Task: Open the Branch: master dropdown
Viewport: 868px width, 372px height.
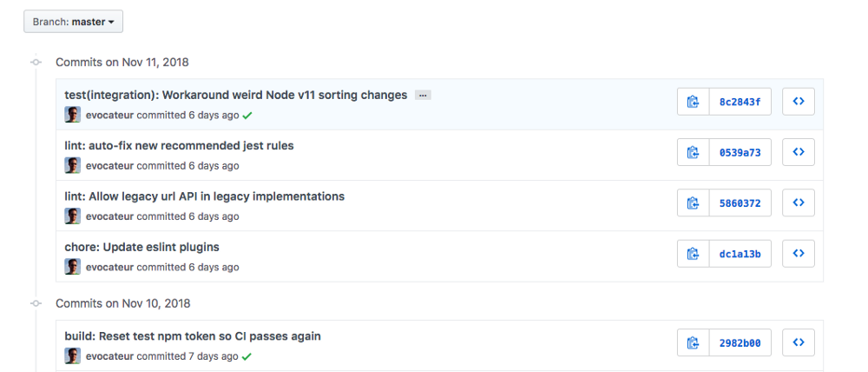Action: (x=73, y=21)
